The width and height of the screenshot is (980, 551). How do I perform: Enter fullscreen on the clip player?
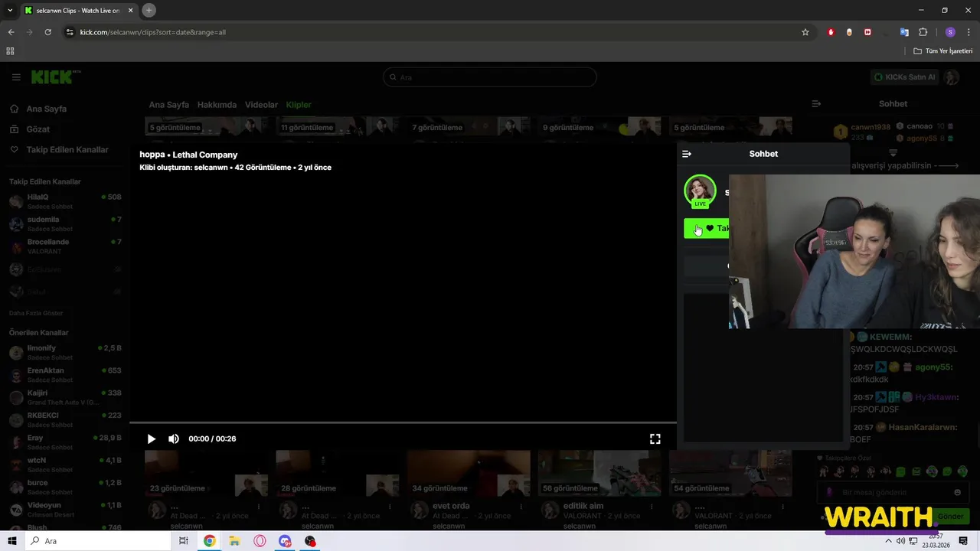pos(655,439)
